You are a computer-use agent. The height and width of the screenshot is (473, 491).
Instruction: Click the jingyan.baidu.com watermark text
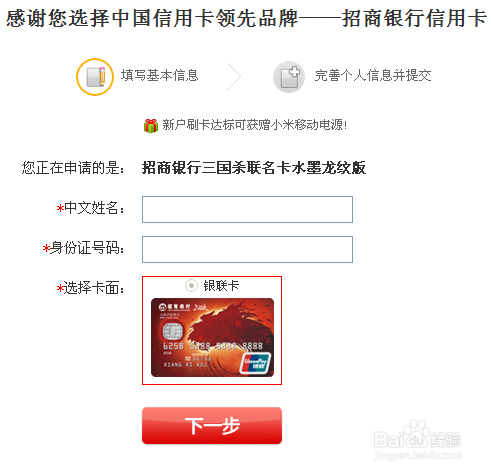(418, 455)
